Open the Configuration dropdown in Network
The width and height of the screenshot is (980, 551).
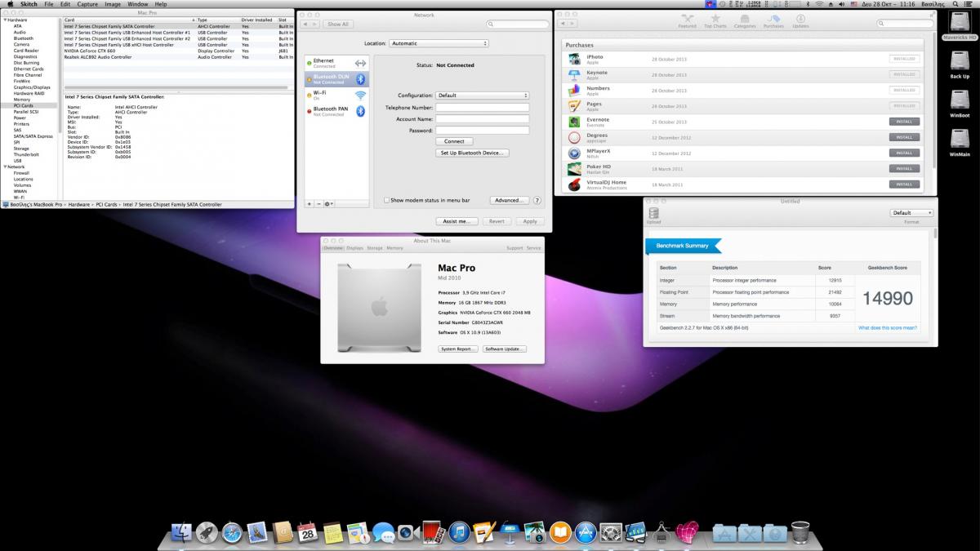point(482,96)
